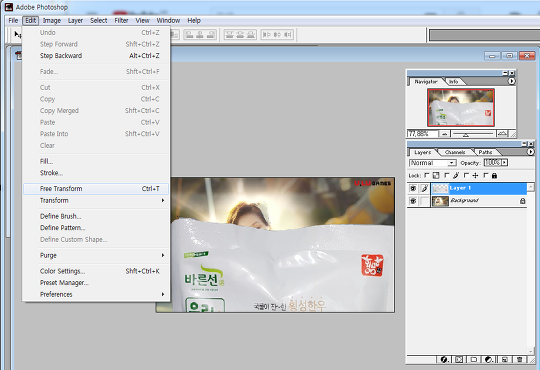Click the Distribute left edges icon
This screenshot has width=540, height=370.
tap(267, 34)
